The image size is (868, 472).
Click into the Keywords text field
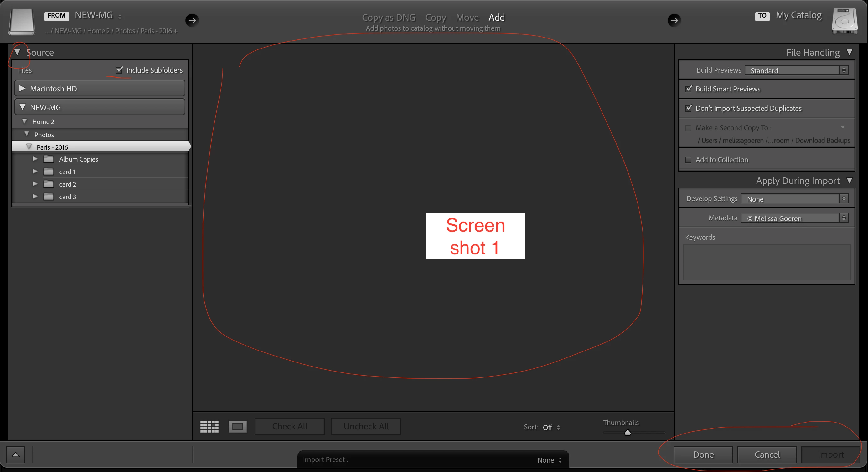767,262
